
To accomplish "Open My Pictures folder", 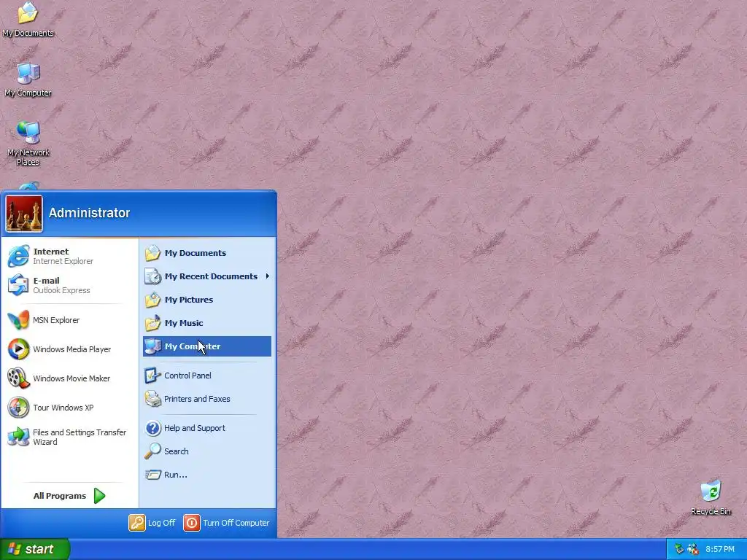I will coord(207,300).
